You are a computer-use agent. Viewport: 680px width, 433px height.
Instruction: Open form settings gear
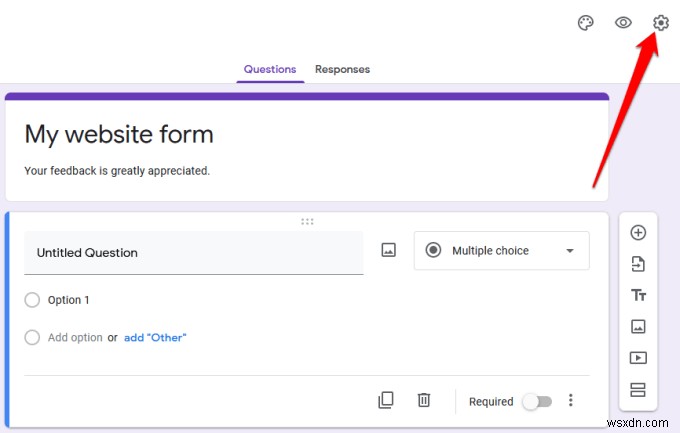[660, 23]
